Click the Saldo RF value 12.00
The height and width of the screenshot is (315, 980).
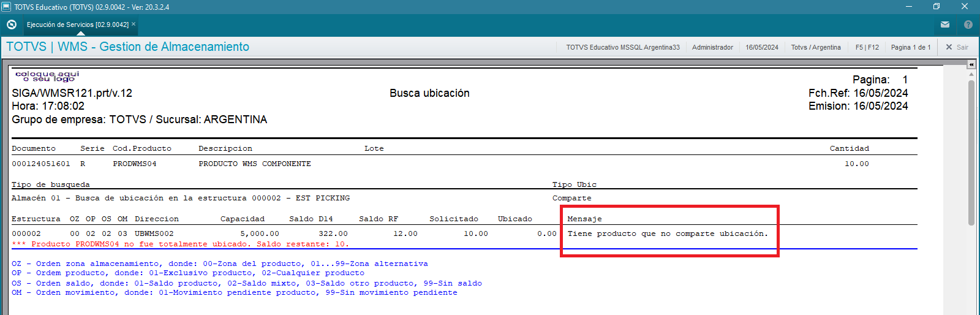(405, 233)
